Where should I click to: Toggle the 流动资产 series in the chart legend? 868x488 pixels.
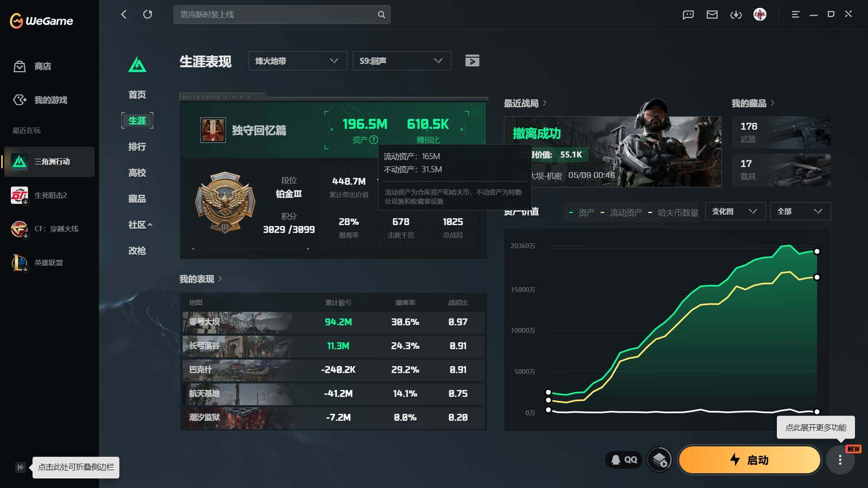point(621,213)
